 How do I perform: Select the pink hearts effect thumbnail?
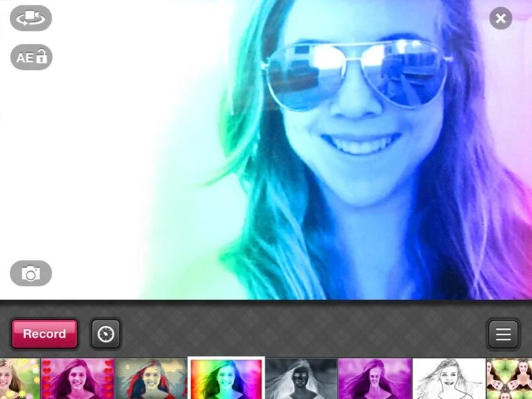78,379
